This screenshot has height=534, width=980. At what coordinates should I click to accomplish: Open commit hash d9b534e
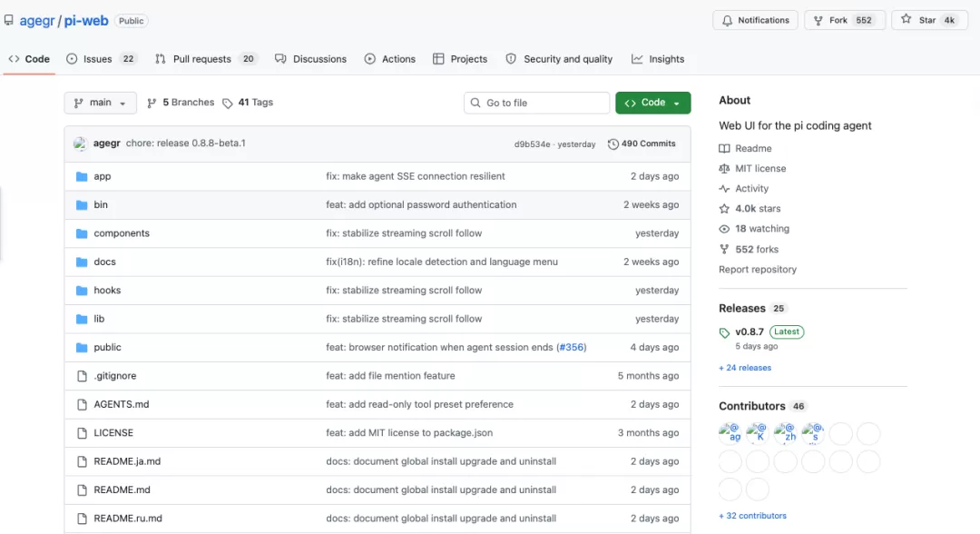[x=532, y=144]
